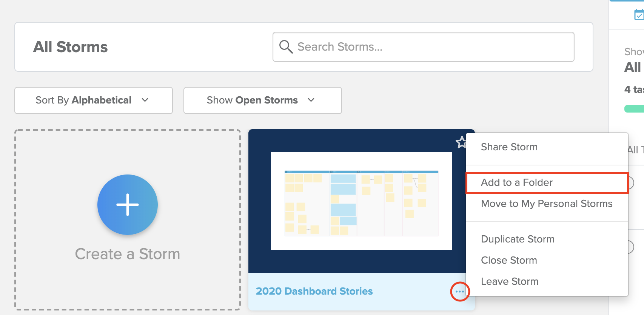Click the magnifier icon in search box
644x315 pixels.
(286, 47)
